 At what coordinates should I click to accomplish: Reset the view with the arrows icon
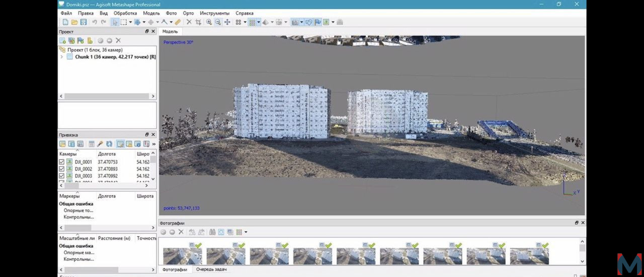click(x=227, y=22)
